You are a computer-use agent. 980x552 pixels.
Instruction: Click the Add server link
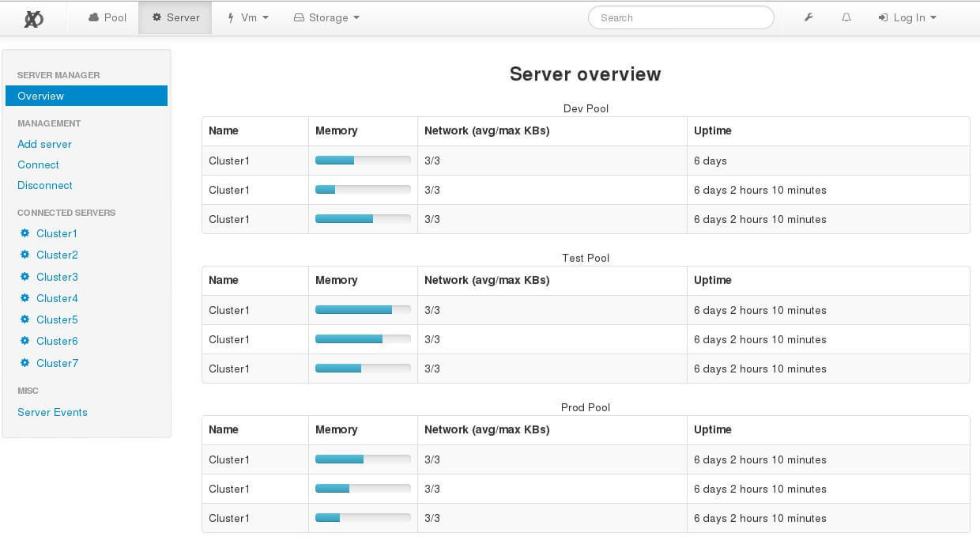point(44,144)
